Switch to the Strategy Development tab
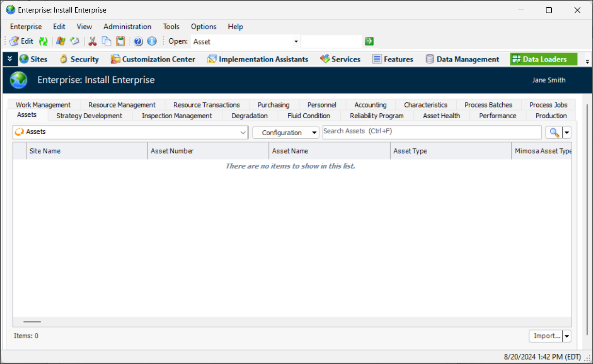The width and height of the screenshot is (593, 364). pyautogui.click(x=89, y=116)
